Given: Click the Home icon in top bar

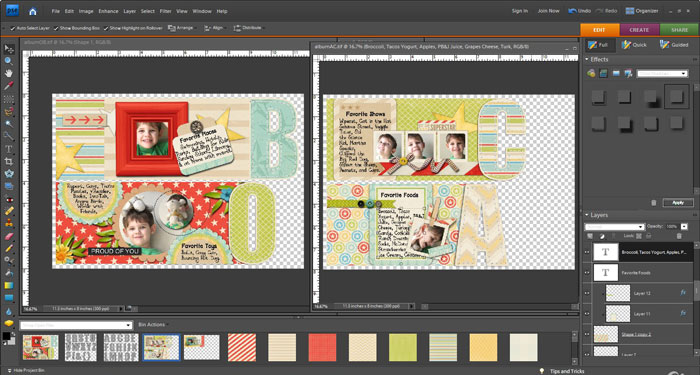Looking at the screenshot, I should point(33,11).
